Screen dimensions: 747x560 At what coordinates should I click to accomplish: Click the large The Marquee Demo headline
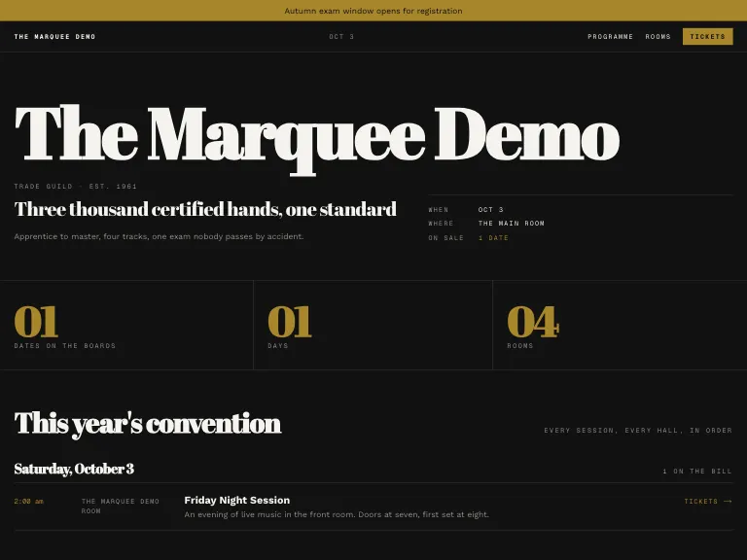tap(317, 138)
